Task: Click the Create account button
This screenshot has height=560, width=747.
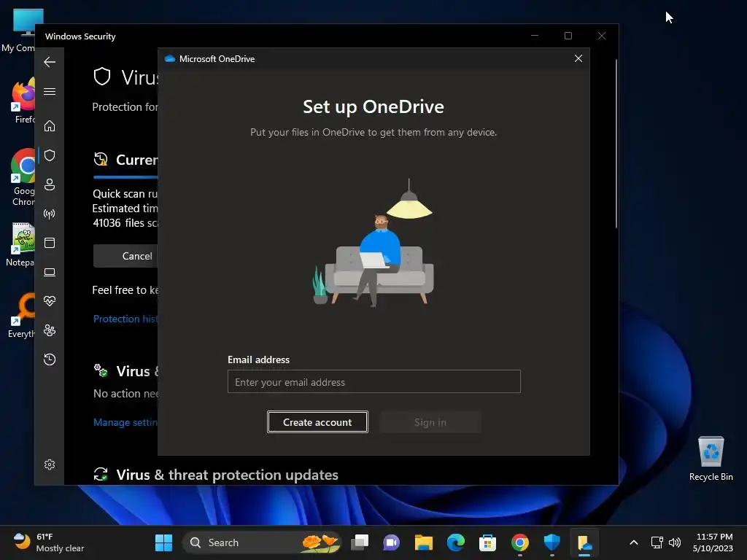Action: [317, 422]
